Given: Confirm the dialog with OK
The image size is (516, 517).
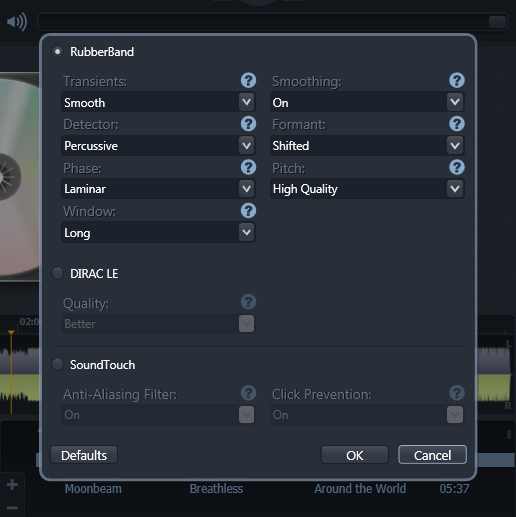Looking at the screenshot, I should (x=355, y=455).
